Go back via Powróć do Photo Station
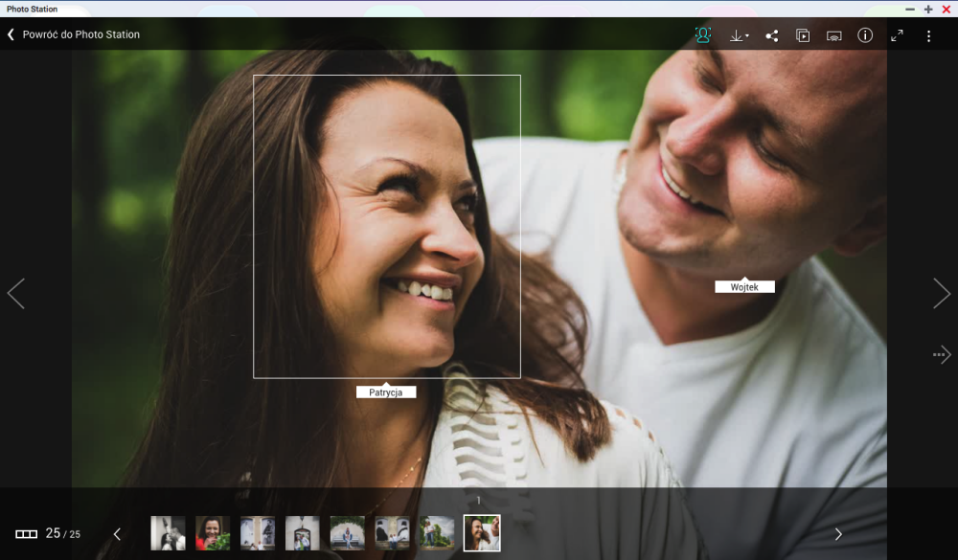The height and width of the screenshot is (560, 958). point(74,34)
